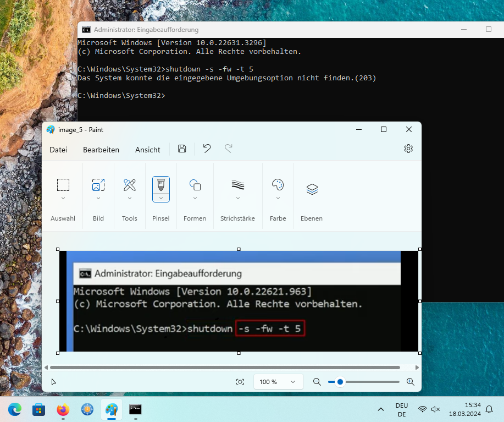Screen dimensions: 504x422
Task: Expand the Farbe dropdown chevron
Action: (x=278, y=198)
